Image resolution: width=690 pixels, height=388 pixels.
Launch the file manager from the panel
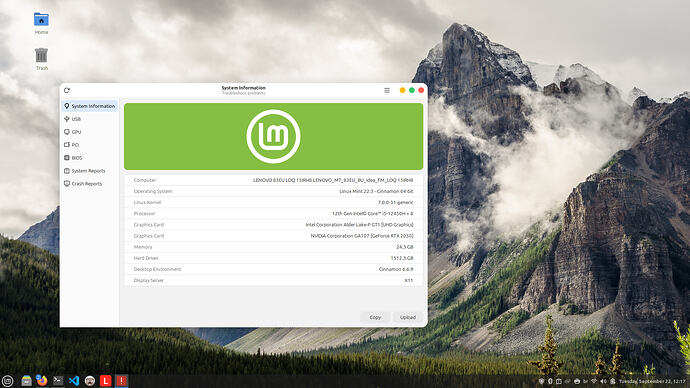[26, 381]
